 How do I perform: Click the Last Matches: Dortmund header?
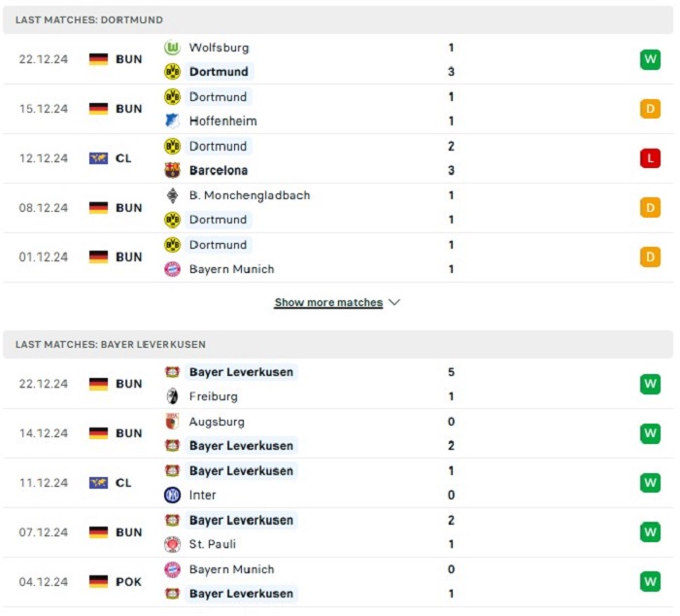point(338,20)
